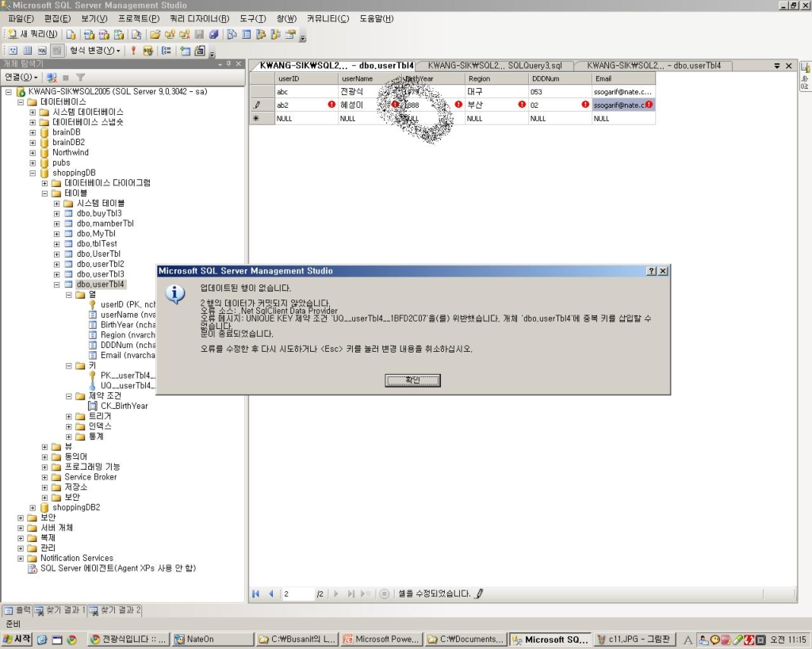812x649 pixels.
Task: Select the SQL Server 에이전트 node
Action: [118, 568]
